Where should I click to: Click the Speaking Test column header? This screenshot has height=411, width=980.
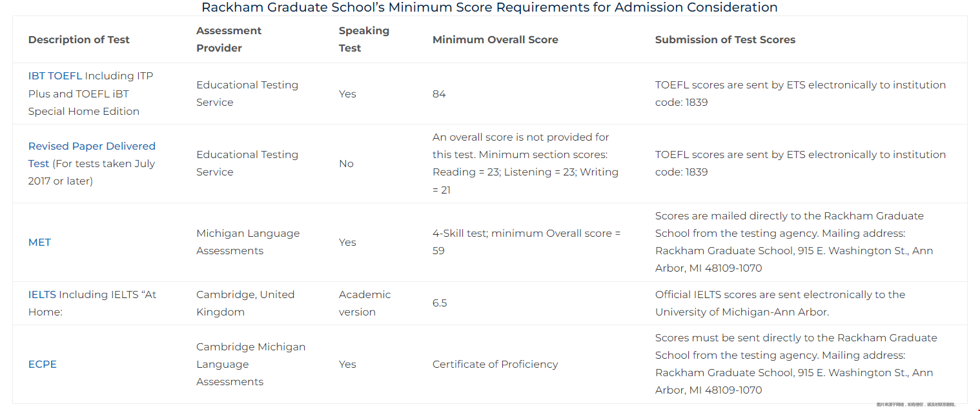(x=363, y=39)
